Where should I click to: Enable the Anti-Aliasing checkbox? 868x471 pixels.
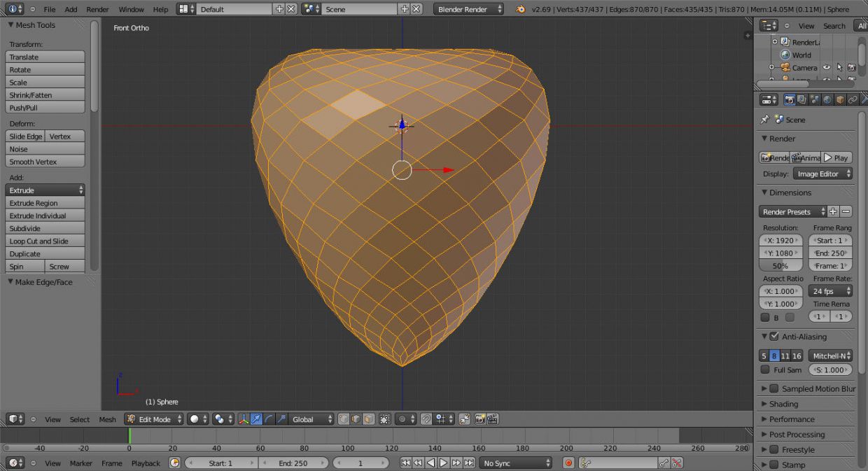click(774, 337)
